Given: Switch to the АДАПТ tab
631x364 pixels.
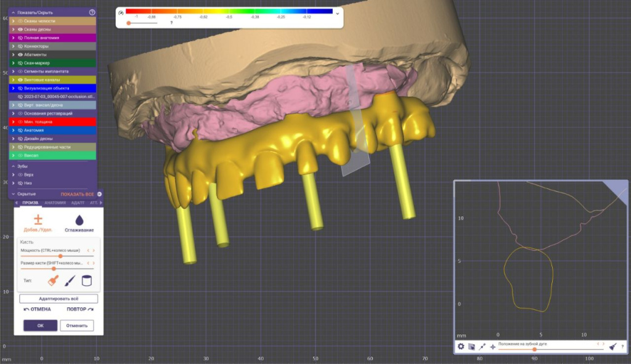Looking at the screenshot, I should 78,203.
